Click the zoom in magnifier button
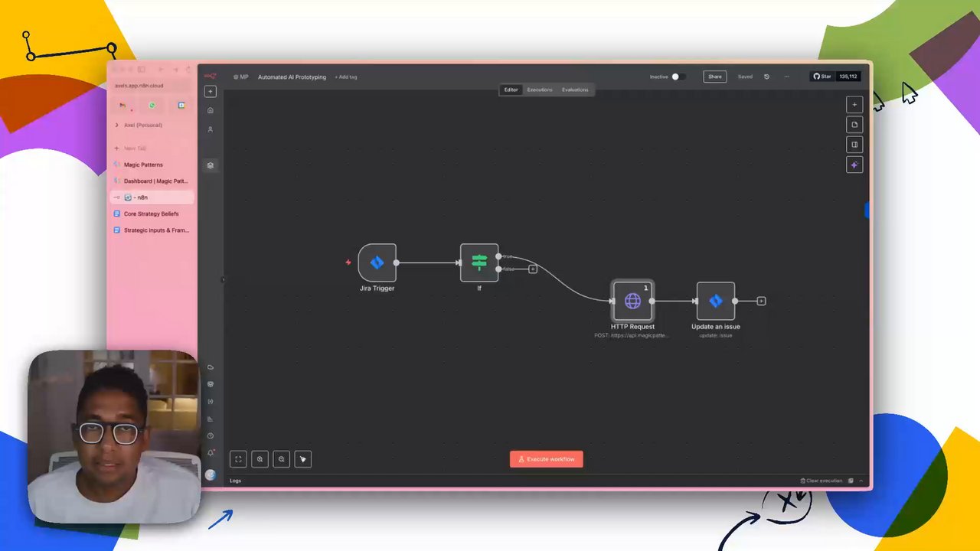980x551 pixels. (260, 459)
